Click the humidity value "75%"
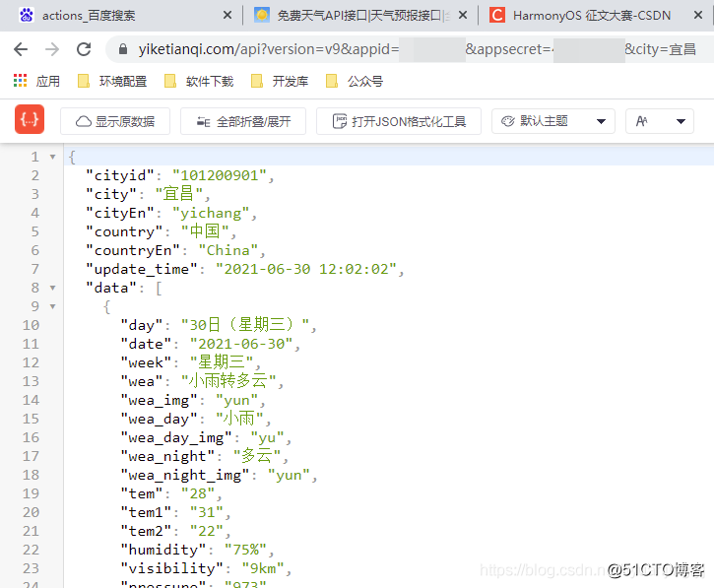This screenshot has width=714, height=588. click(246, 550)
